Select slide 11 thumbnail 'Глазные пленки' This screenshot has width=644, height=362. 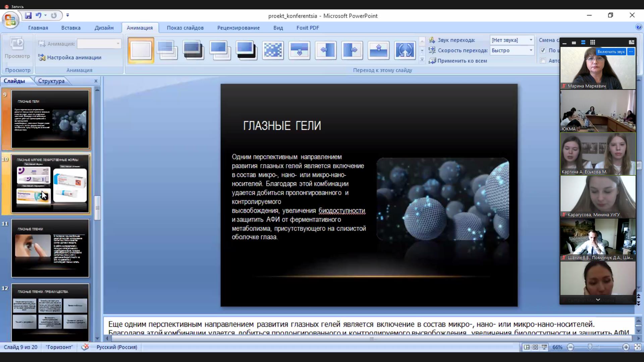tap(50, 248)
